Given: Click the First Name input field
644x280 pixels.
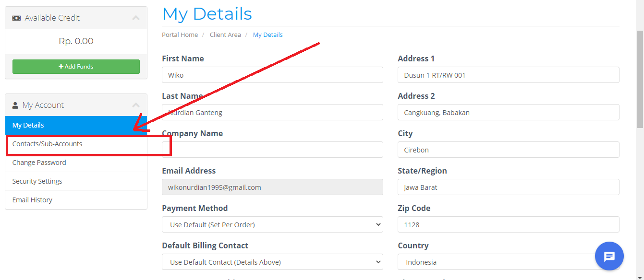Looking at the screenshot, I should tap(272, 75).
